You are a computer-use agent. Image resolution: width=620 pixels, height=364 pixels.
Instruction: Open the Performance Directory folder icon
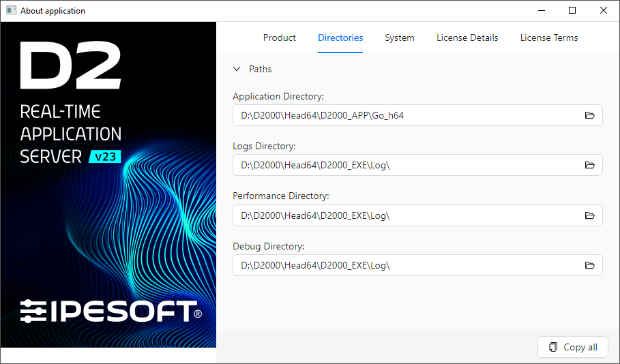590,215
